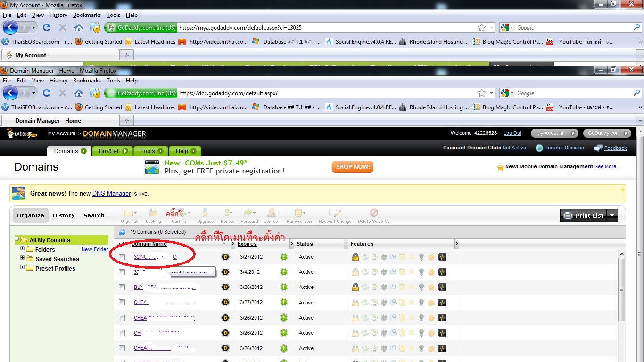Click the black D icon in the first domain row
The height and width of the screenshot is (362, 644).
point(225,257)
